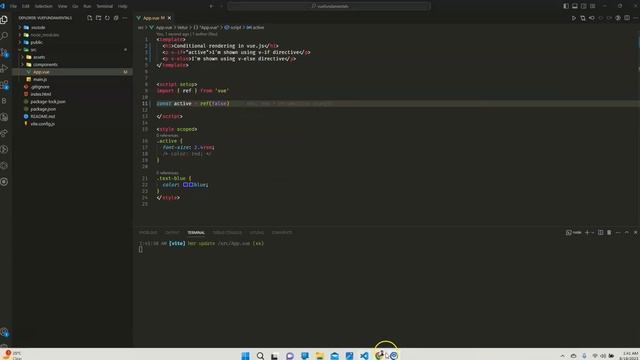Open the Selection menu

tap(44, 6)
